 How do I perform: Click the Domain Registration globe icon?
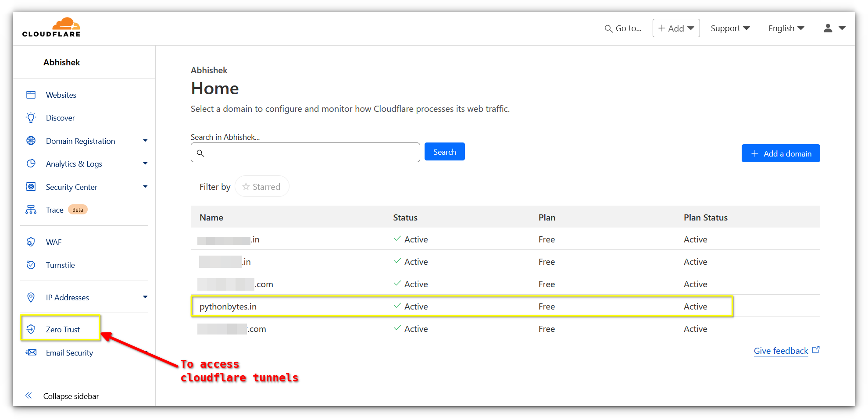click(31, 140)
